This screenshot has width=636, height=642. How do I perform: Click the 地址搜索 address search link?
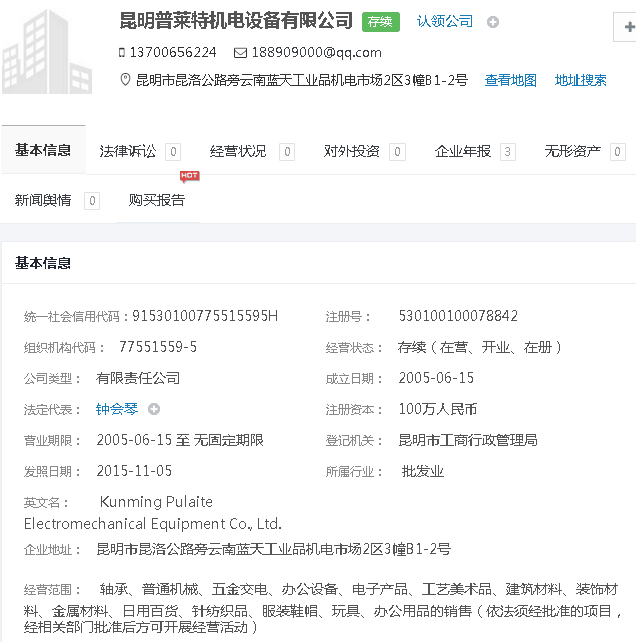pyautogui.click(x=581, y=80)
